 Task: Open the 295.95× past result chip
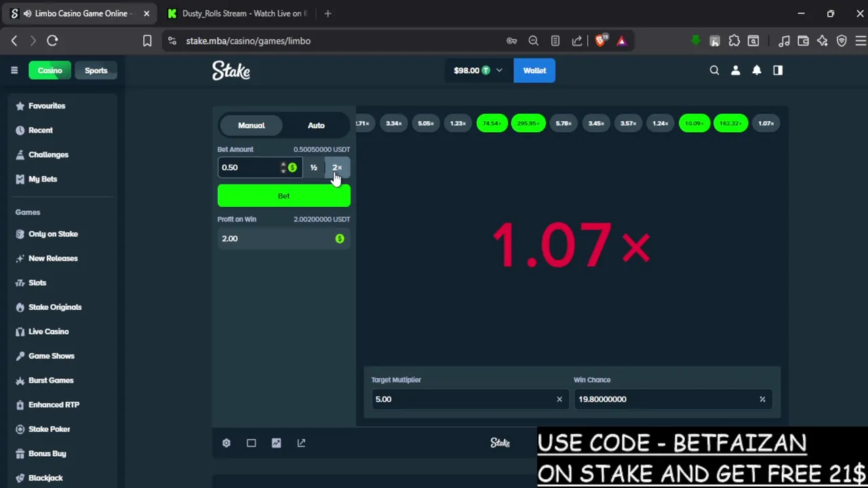point(528,123)
